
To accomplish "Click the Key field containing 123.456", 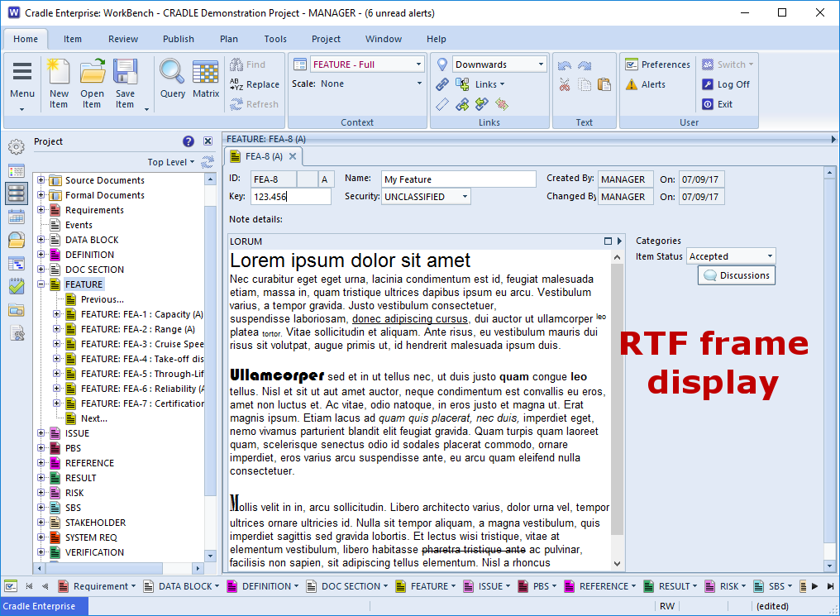I will (290, 197).
